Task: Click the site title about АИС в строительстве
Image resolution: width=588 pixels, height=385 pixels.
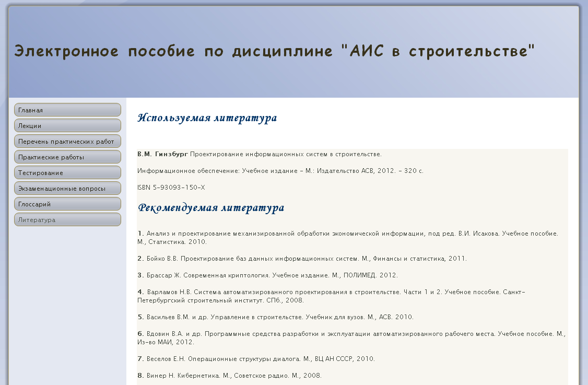Action: pos(274,51)
